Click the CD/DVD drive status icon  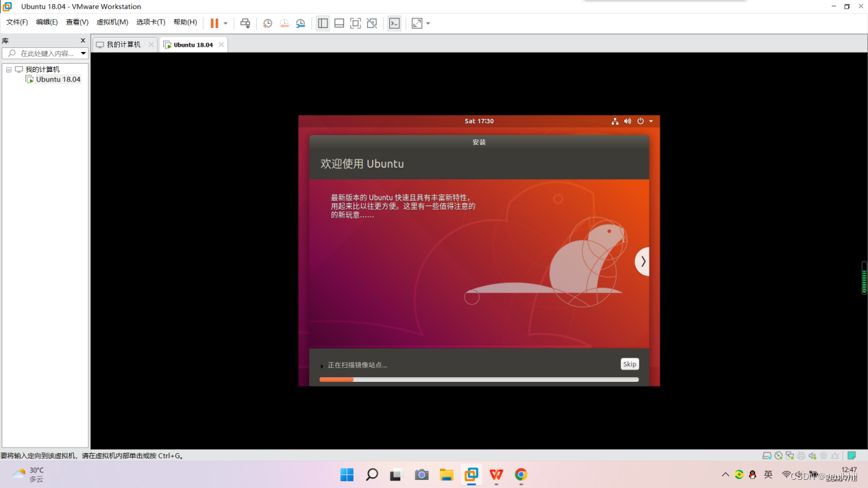click(778, 456)
